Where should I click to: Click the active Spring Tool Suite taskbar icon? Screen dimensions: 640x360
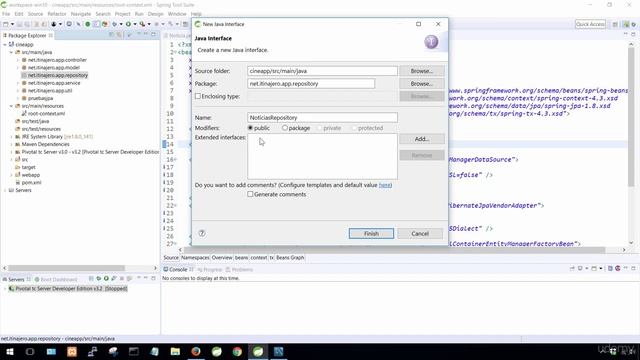point(258,351)
